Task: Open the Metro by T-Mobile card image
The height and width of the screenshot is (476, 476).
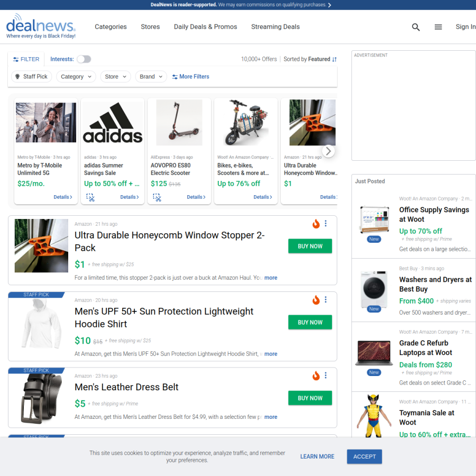Action: 46,123
